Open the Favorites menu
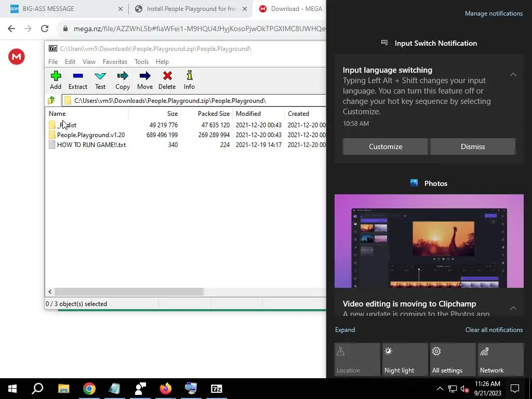Viewport: 532px width, 399px height. tap(115, 62)
